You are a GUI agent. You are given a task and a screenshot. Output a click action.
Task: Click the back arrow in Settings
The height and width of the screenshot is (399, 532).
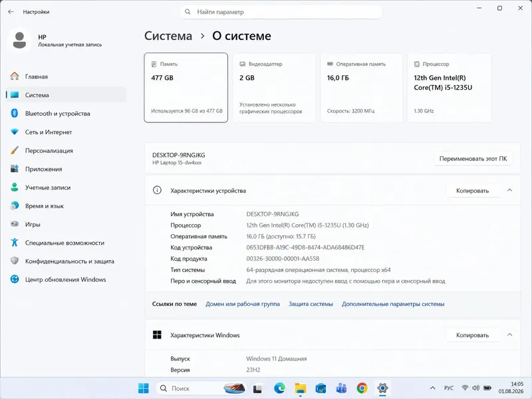[x=11, y=12]
